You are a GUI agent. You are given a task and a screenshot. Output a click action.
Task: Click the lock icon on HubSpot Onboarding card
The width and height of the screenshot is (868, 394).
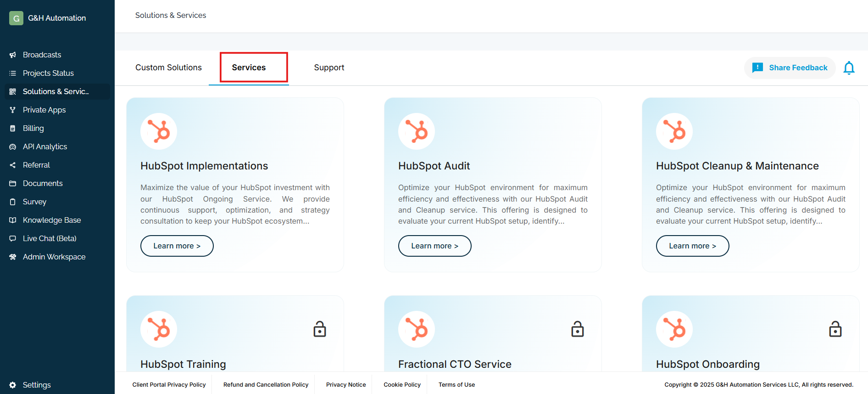[x=835, y=329]
